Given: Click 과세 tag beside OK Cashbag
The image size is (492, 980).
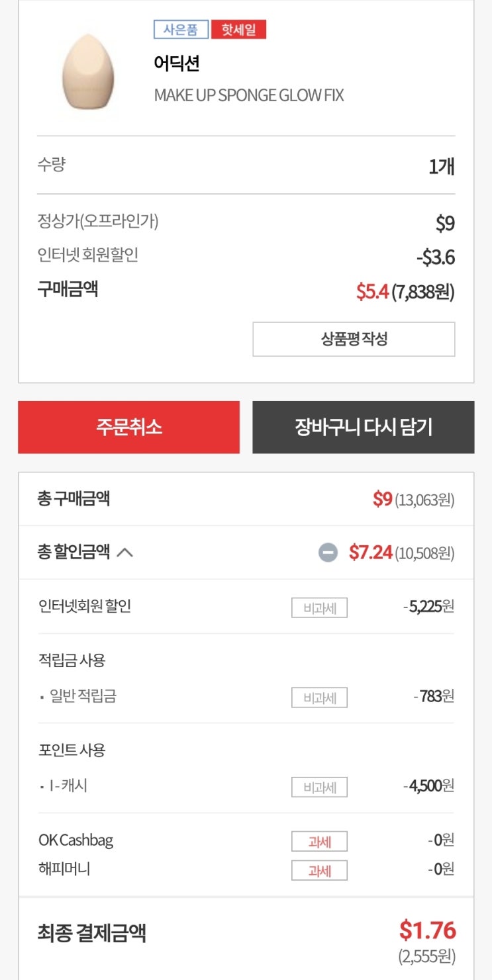Looking at the screenshot, I should pos(319,842).
